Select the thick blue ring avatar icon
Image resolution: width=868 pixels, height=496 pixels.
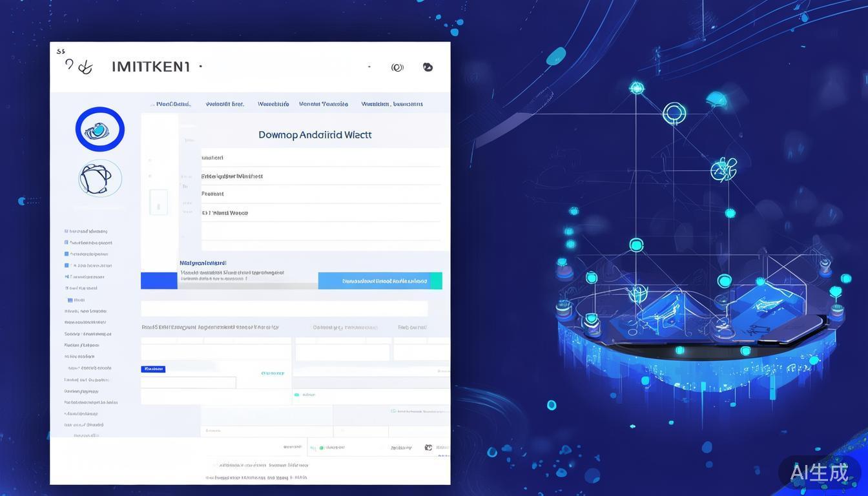pyautogui.click(x=100, y=130)
